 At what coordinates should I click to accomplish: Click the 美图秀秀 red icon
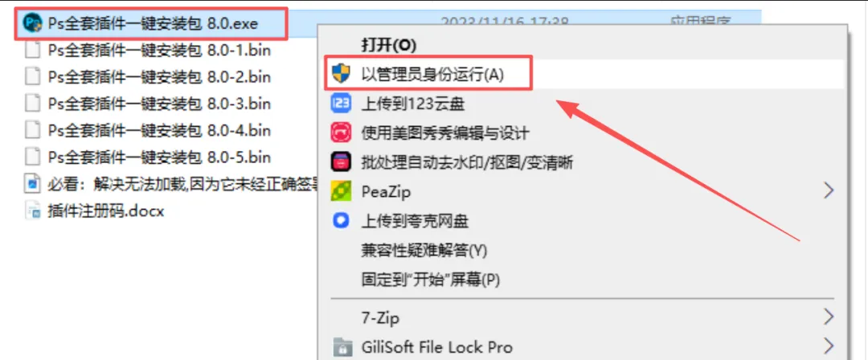341,133
